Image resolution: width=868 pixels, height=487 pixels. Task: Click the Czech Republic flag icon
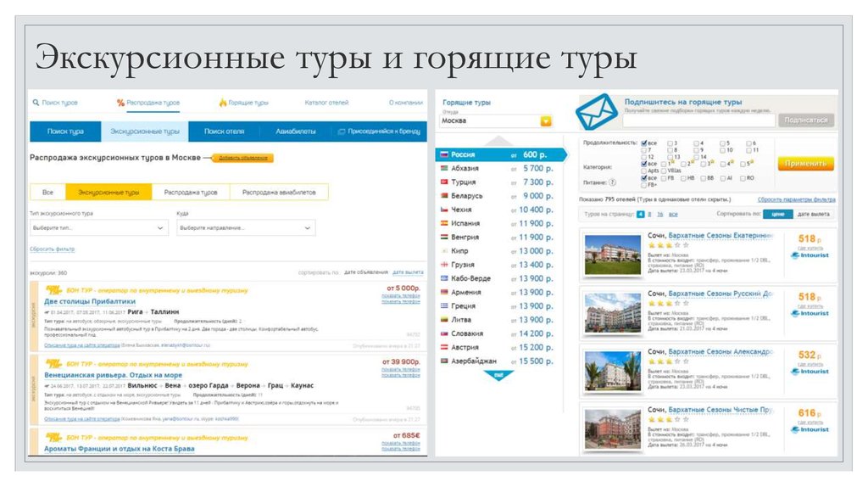coord(444,210)
